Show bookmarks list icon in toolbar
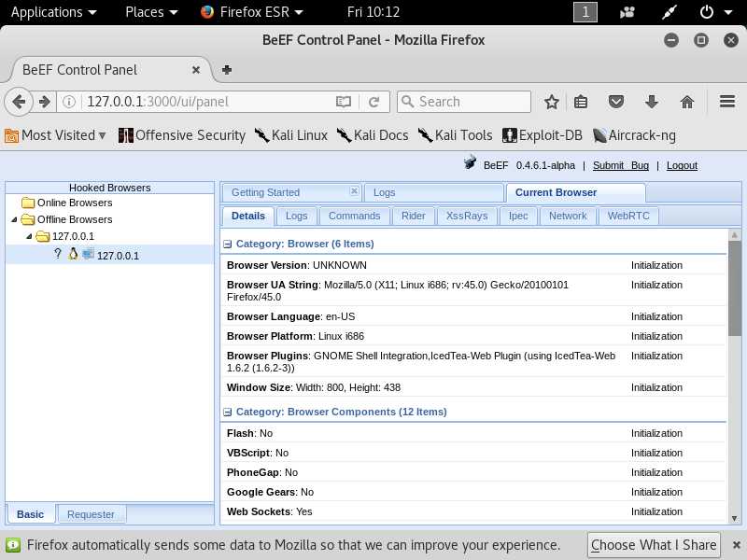 [x=581, y=102]
